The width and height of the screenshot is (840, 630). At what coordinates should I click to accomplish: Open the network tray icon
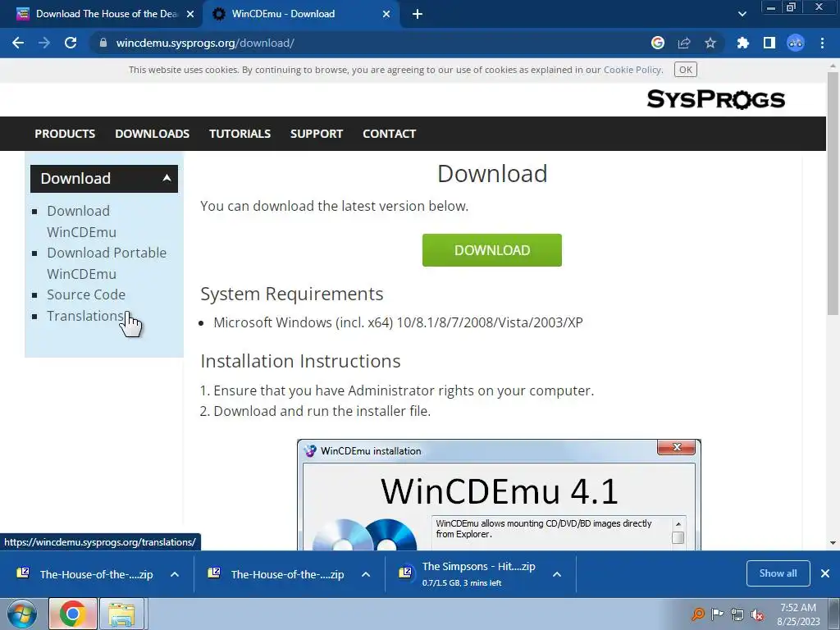pos(737,614)
